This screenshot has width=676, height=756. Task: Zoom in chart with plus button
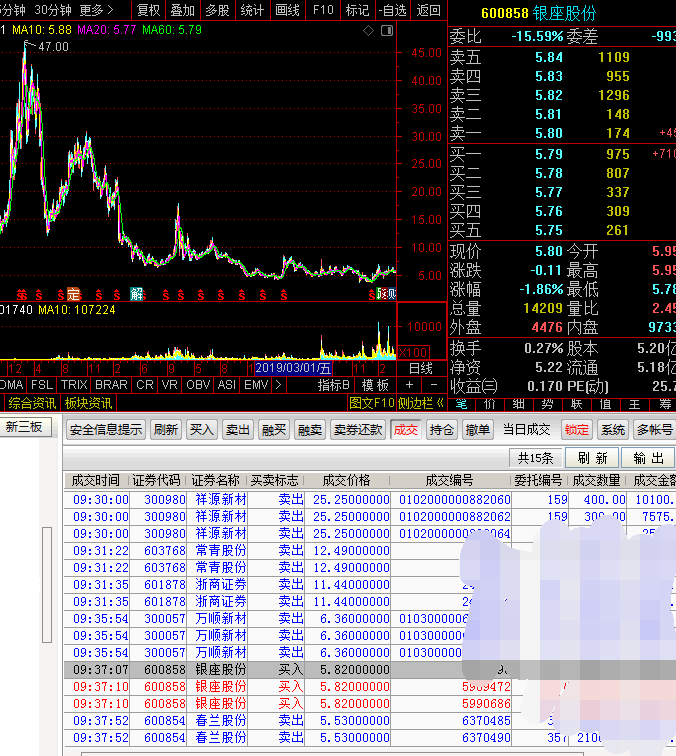click(x=409, y=385)
